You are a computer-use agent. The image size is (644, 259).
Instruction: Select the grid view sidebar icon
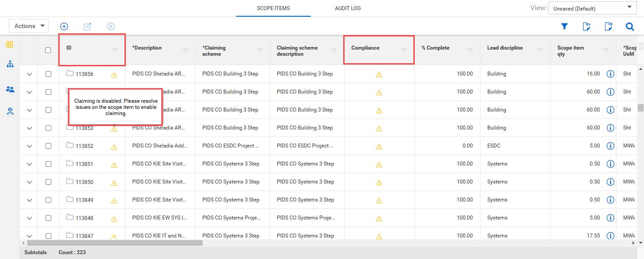[x=10, y=45]
